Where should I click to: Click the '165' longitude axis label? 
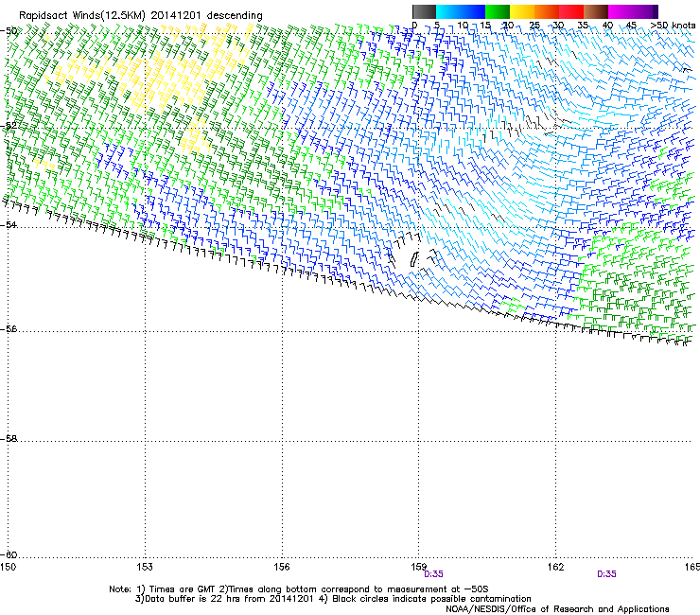point(692,567)
